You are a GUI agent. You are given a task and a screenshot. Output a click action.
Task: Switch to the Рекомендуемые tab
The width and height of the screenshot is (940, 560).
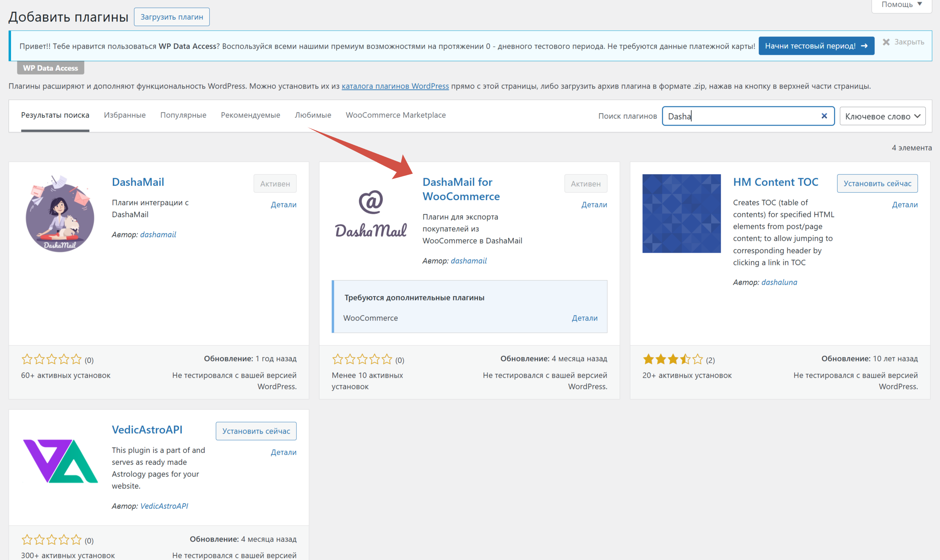[x=250, y=115]
